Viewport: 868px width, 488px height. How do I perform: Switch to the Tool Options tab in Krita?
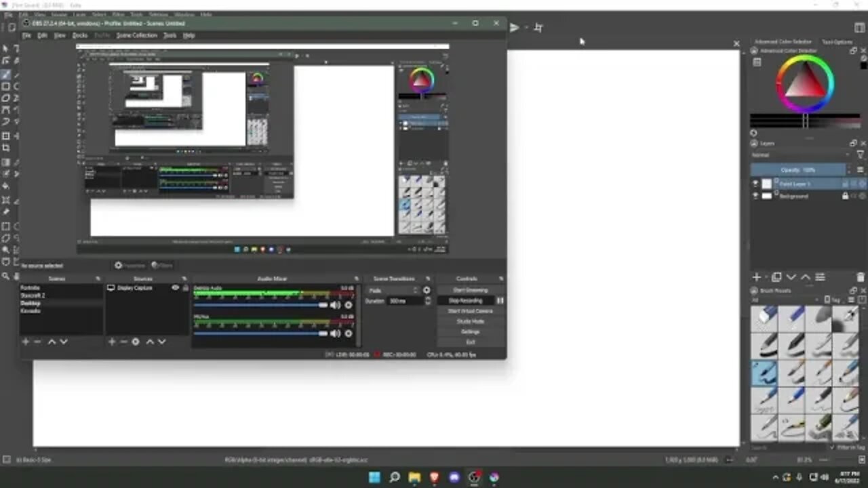(x=837, y=41)
